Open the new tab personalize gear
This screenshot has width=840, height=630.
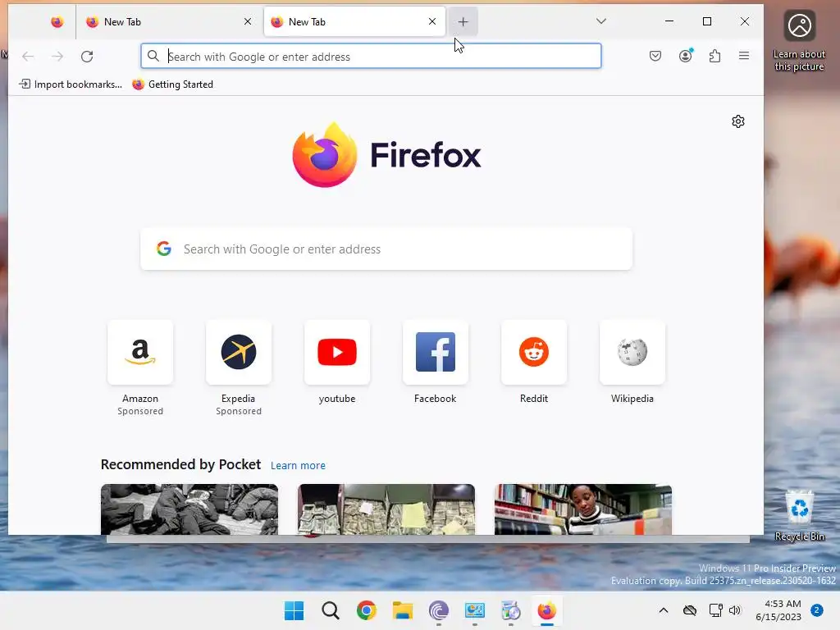tap(738, 121)
